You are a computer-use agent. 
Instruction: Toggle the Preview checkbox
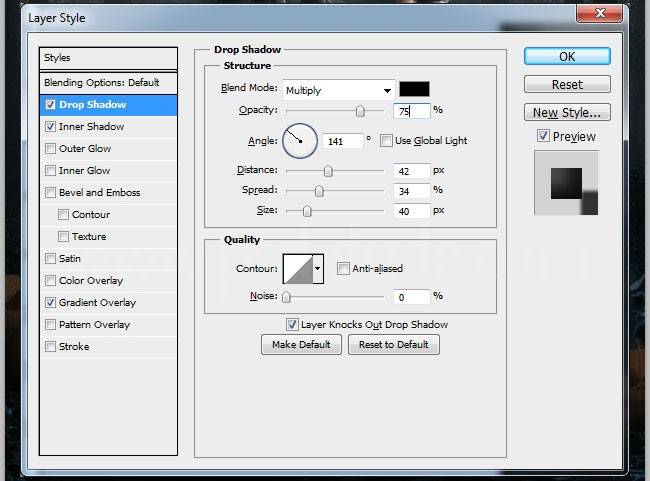(x=543, y=136)
